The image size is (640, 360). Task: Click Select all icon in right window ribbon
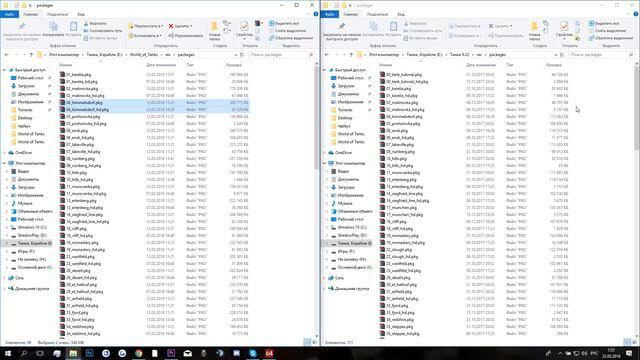coord(591,24)
